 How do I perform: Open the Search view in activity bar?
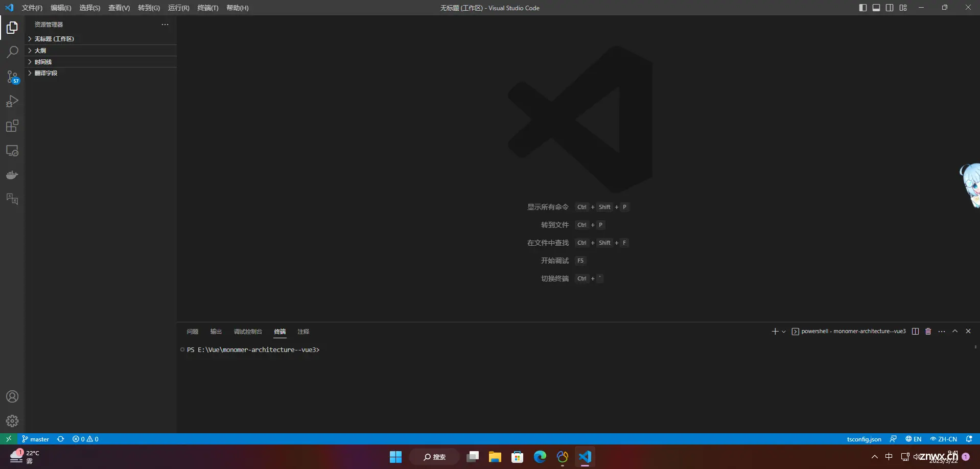pyautogui.click(x=12, y=52)
